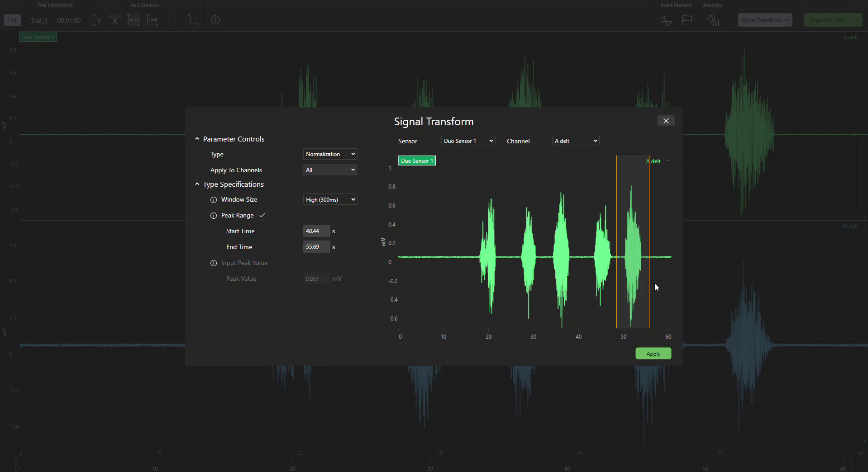Open the Sensor dropdown in the dialog

coord(468,141)
